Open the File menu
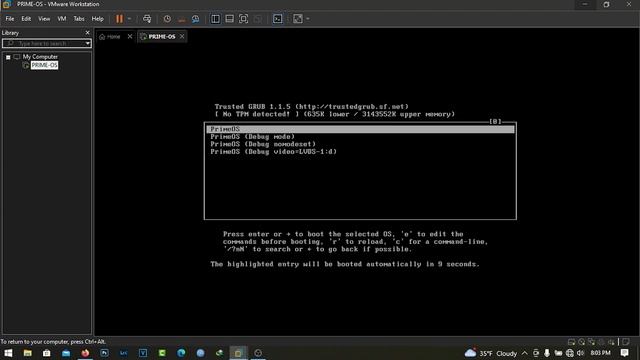 pos(9,19)
